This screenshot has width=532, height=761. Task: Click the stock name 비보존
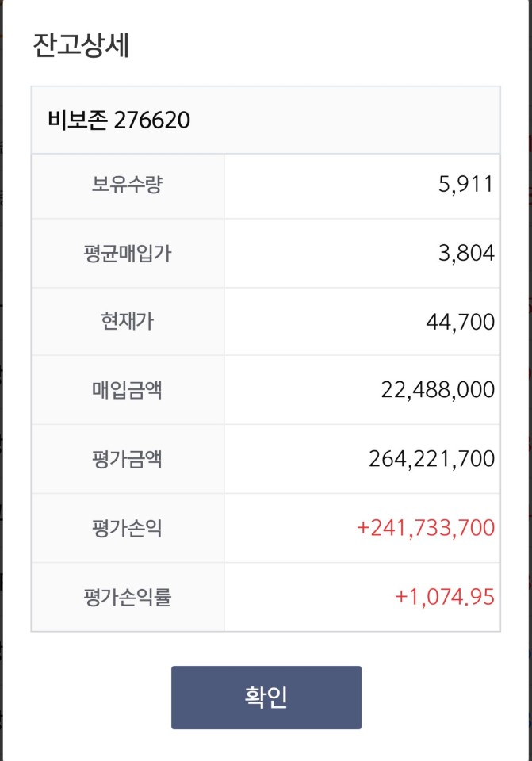[77, 120]
